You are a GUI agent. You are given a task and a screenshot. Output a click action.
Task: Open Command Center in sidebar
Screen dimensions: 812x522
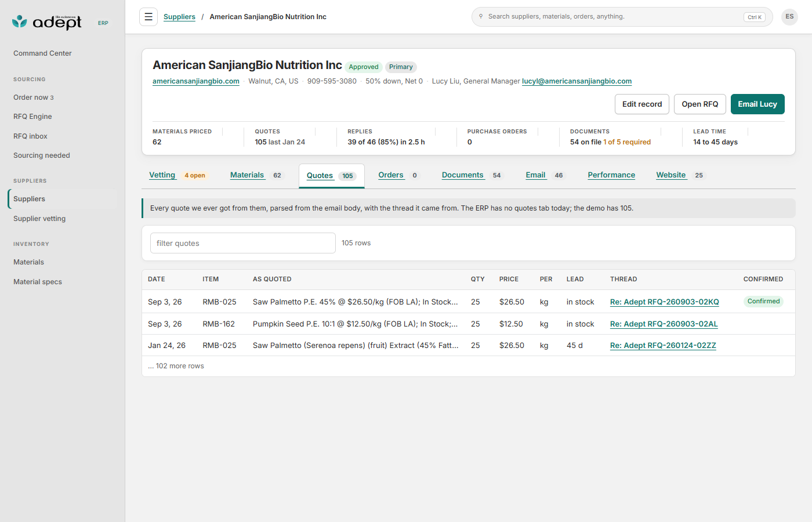click(42, 53)
